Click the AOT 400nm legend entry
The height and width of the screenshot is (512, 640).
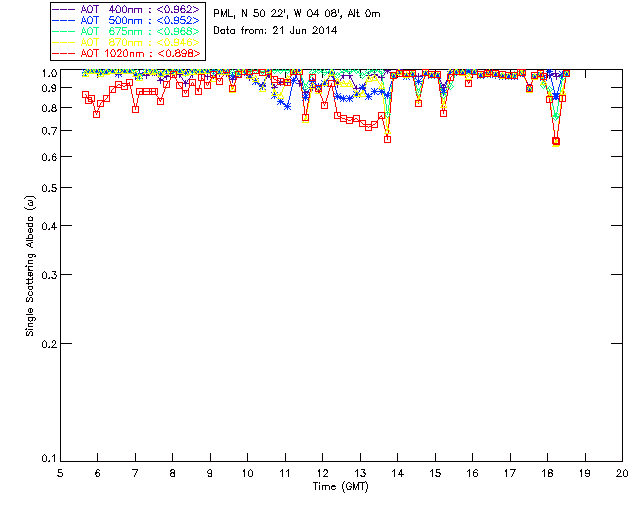tap(127, 9)
